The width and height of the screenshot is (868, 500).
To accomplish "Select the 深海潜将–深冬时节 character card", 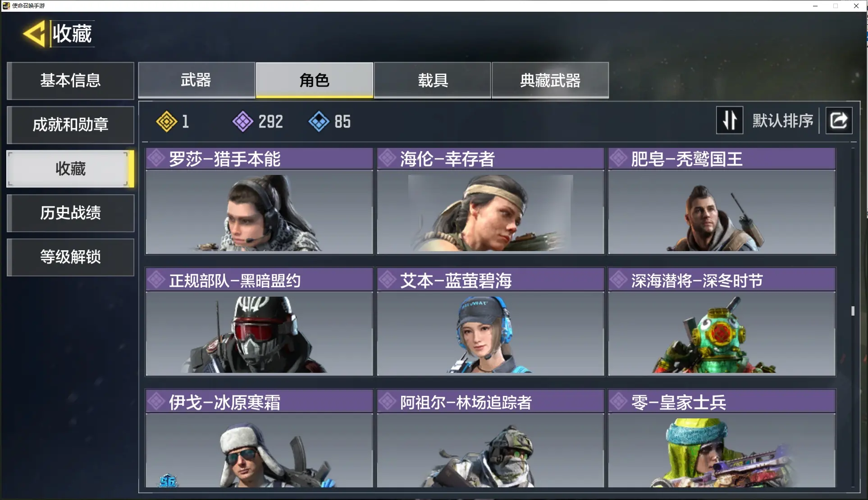I will (x=722, y=321).
